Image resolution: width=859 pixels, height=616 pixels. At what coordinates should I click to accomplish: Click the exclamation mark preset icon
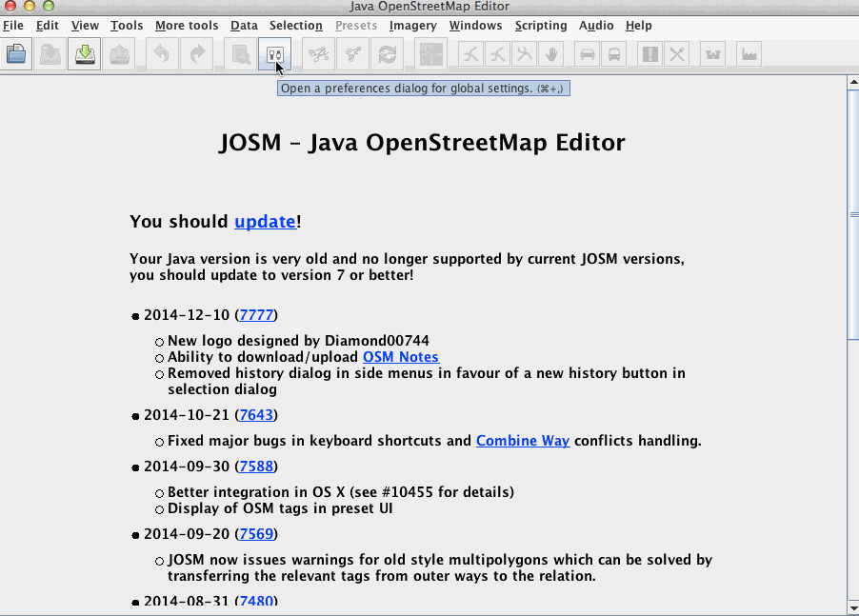[650, 54]
